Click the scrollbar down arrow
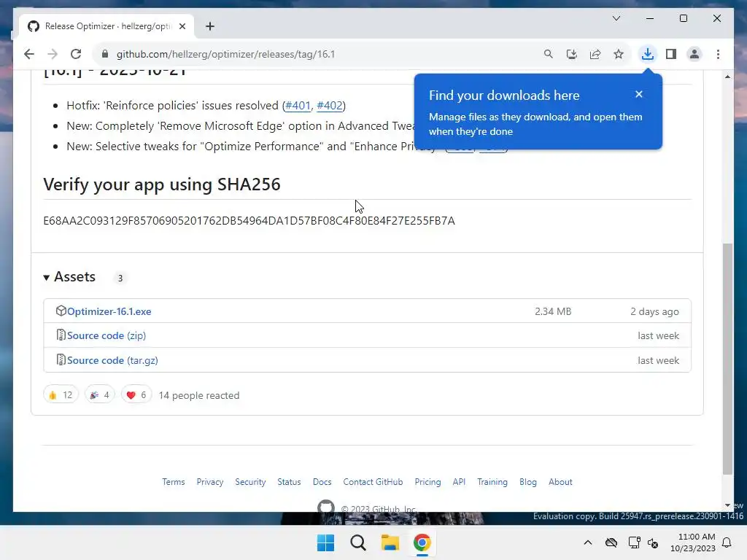The width and height of the screenshot is (747, 560). tap(727, 505)
